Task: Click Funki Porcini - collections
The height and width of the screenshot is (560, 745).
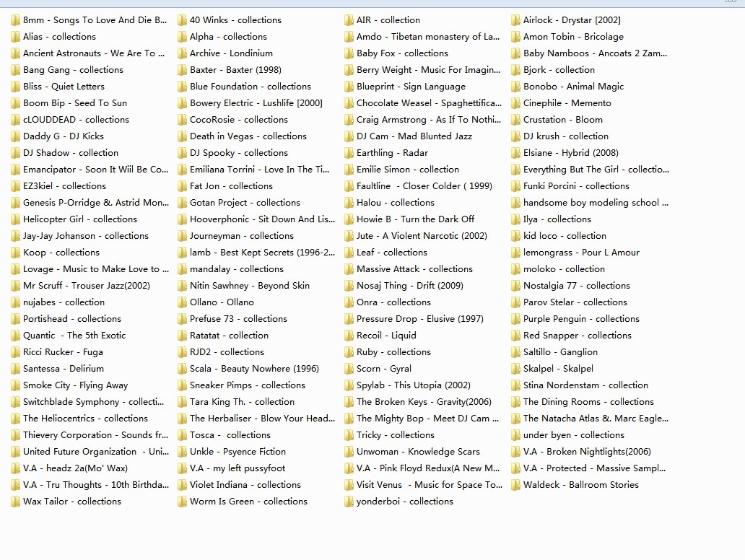Action: pyautogui.click(x=576, y=186)
